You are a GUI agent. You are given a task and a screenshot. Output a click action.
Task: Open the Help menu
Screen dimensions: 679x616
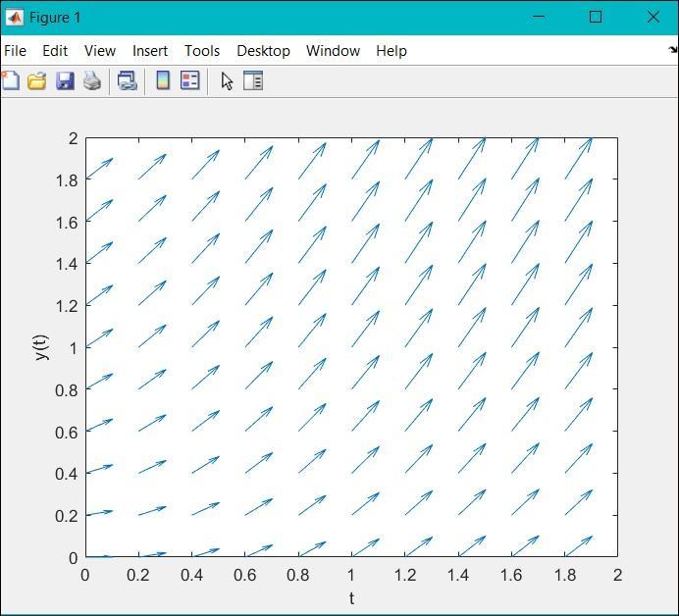tap(392, 51)
